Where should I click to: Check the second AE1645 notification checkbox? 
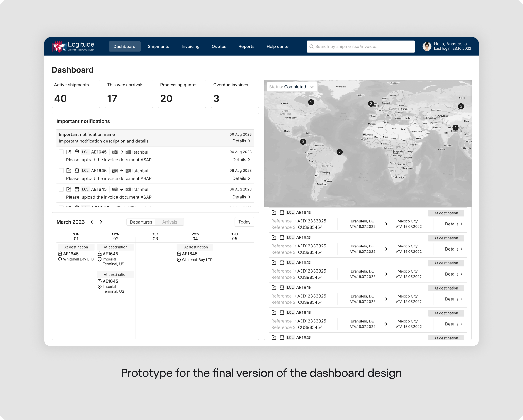tap(61, 171)
